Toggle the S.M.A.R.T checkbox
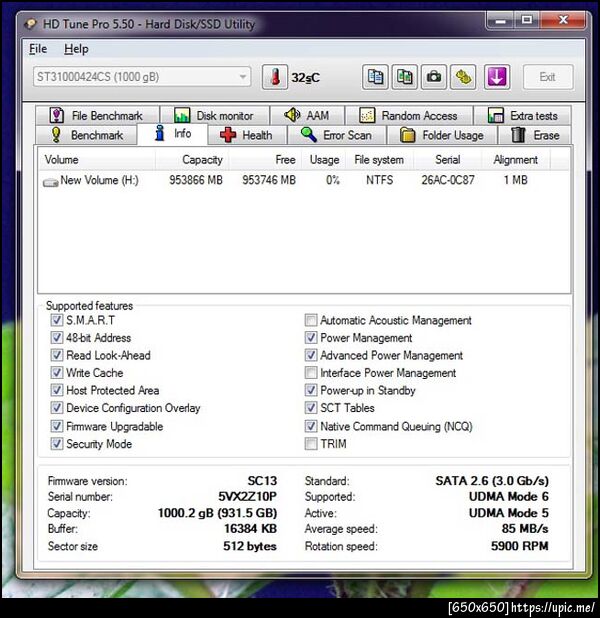The width and height of the screenshot is (600, 618). click(x=56, y=320)
